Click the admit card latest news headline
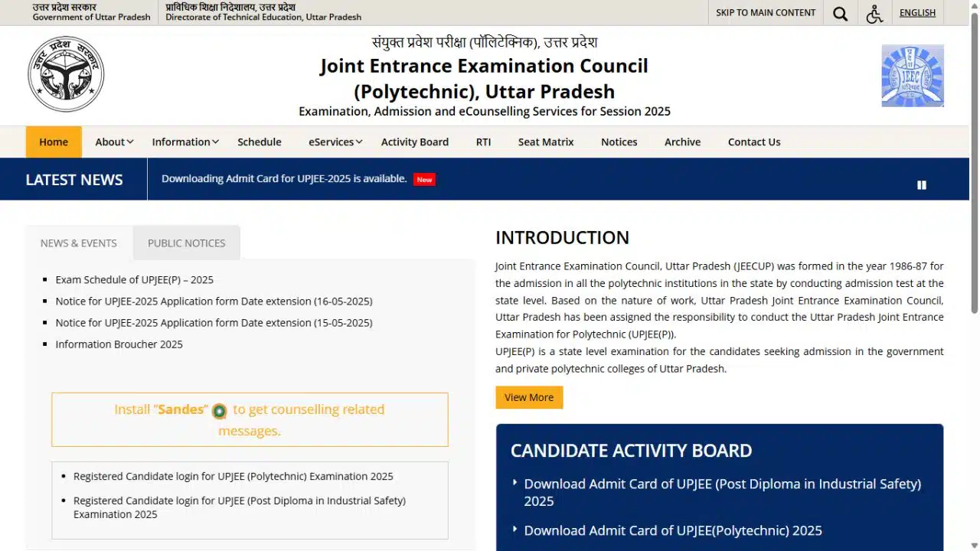 284,178
